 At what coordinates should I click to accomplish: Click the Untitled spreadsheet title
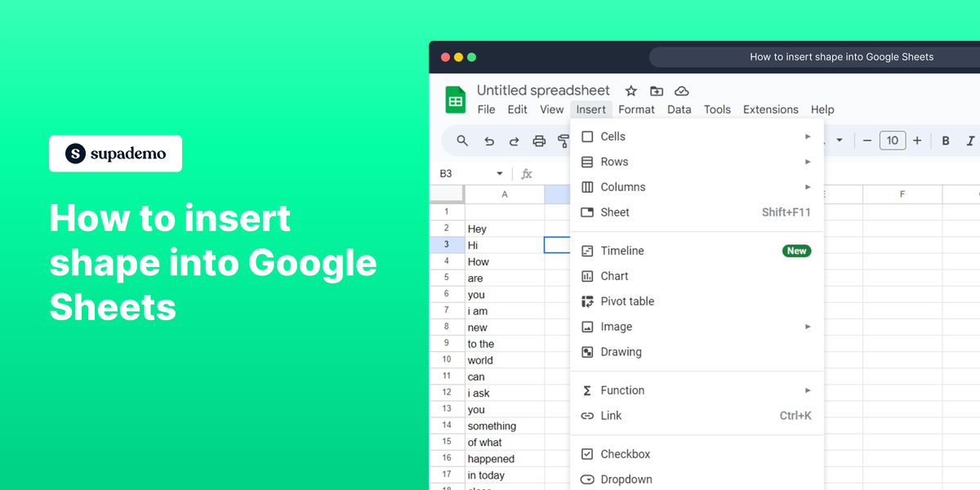(x=544, y=91)
